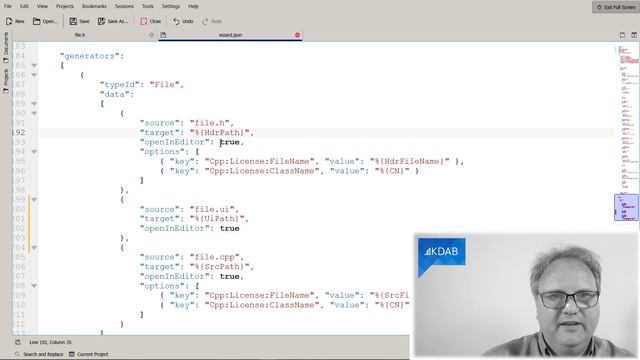Click Exit Full Screen button
640x360 pixels.
point(616,7)
